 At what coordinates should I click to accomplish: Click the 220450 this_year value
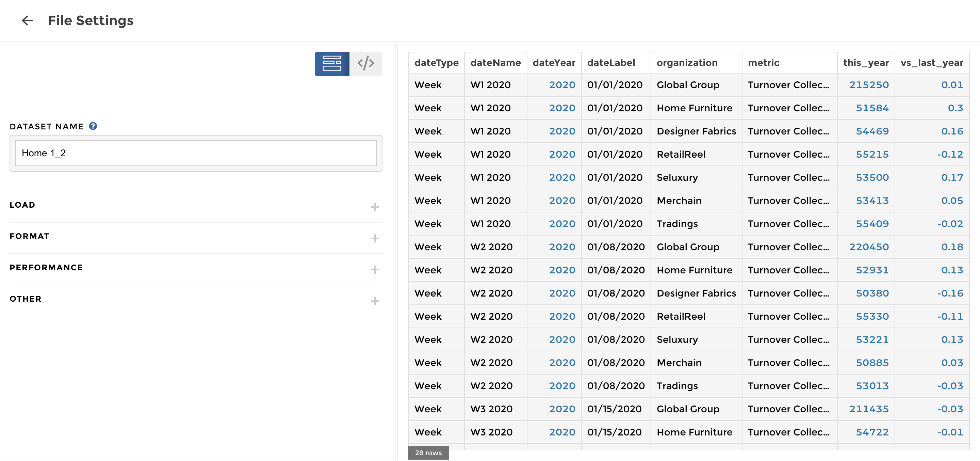click(x=869, y=247)
